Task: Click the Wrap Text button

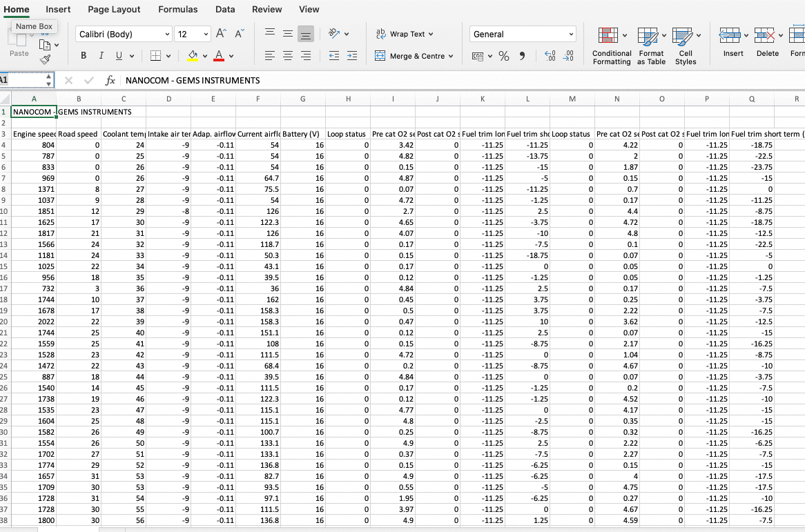Action: [x=404, y=34]
